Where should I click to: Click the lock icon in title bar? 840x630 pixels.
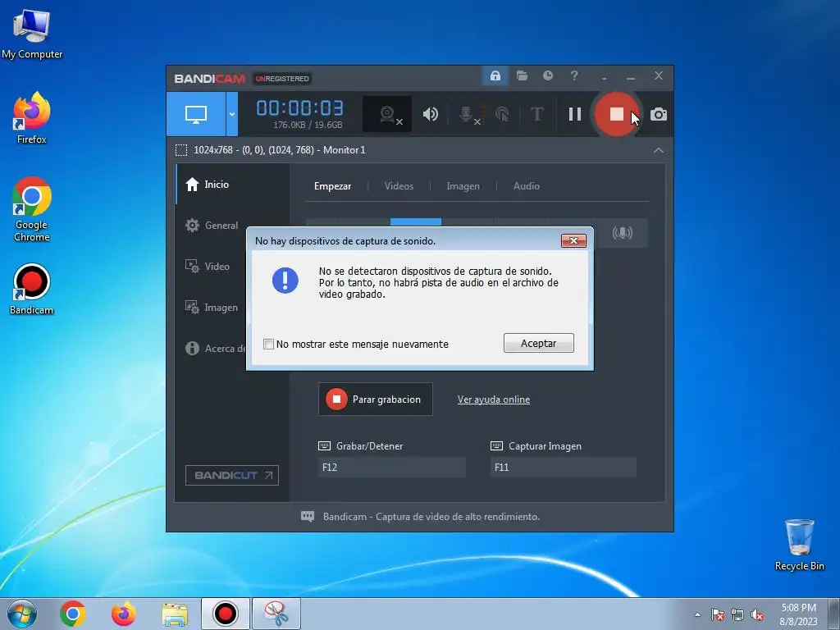click(x=495, y=76)
